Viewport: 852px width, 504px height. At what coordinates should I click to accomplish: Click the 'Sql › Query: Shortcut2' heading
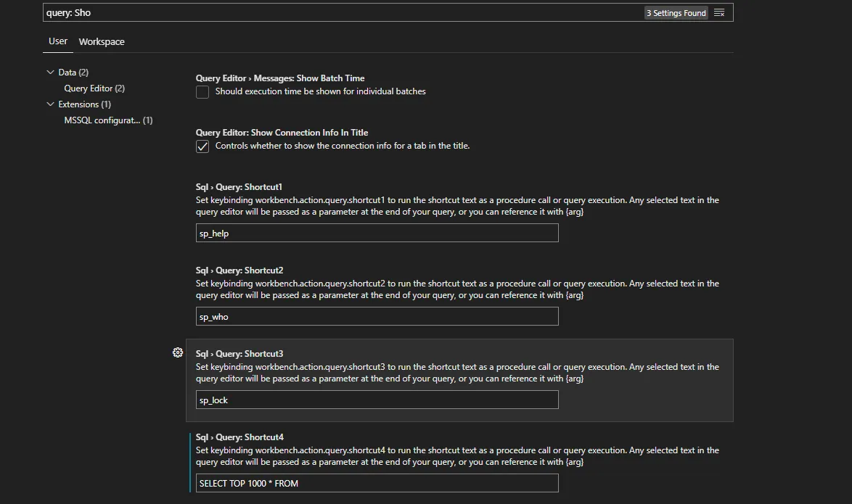pyautogui.click(x=239, y=270)
